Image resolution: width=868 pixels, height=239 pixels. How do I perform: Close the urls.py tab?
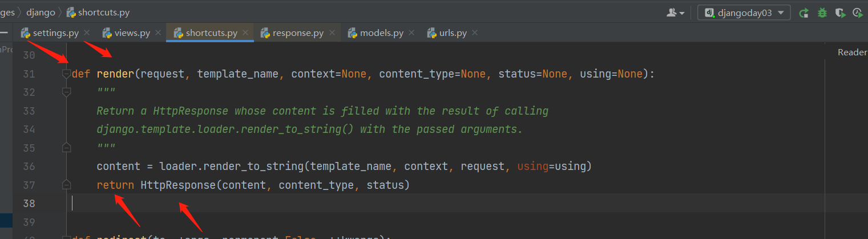coord(475,33)
